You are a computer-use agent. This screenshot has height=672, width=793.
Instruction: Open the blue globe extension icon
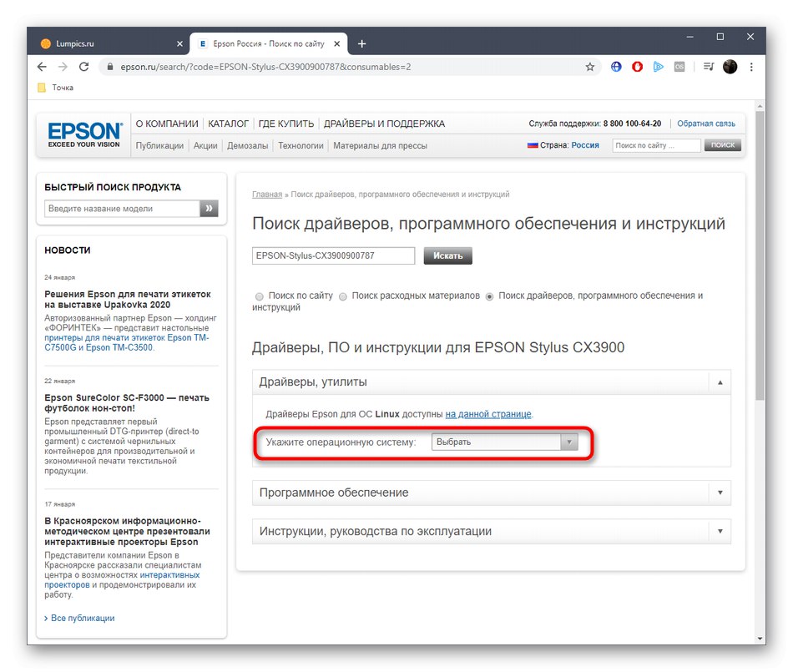tap(615, 66)
